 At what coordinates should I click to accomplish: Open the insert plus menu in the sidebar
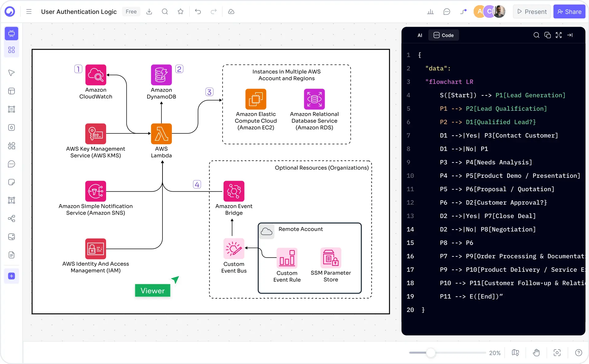coord(11,276)
